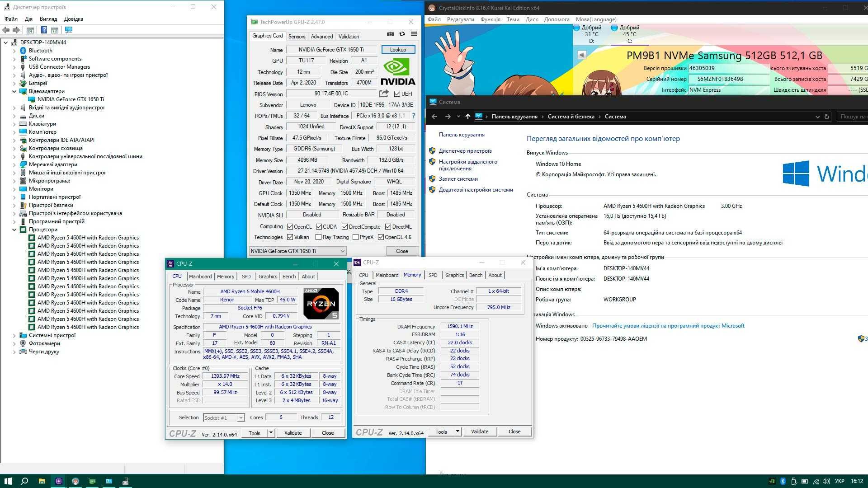The image size is (868, 488).
Task: Click the Back arrow in Device Manager toolbar
Action: click(x=6, y=30)
